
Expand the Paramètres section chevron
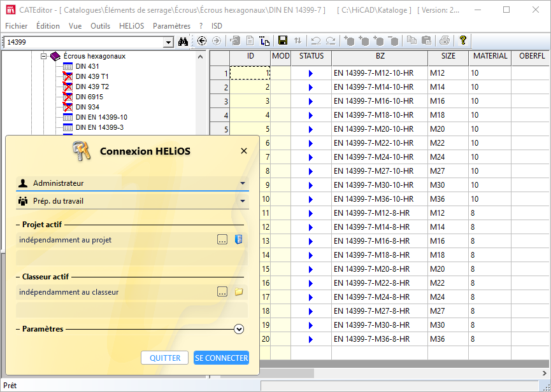click(239, 329)
